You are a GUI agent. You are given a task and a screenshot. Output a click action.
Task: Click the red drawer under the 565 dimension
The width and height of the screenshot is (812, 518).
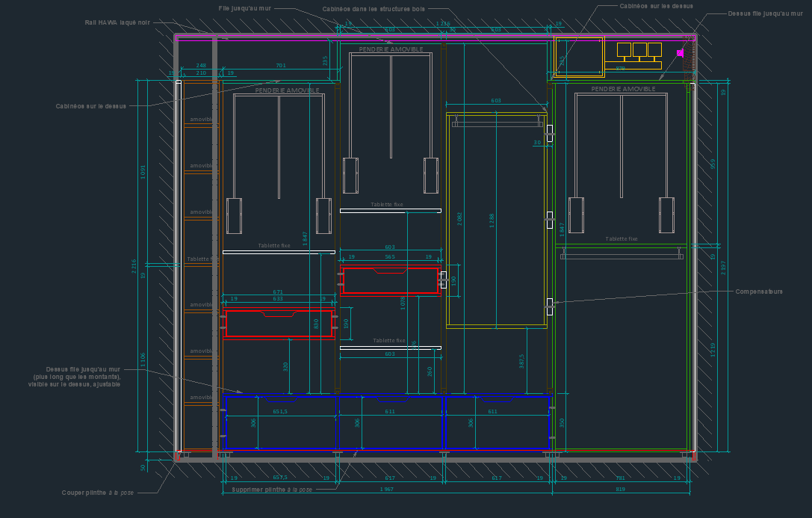(x=389, y=281)
